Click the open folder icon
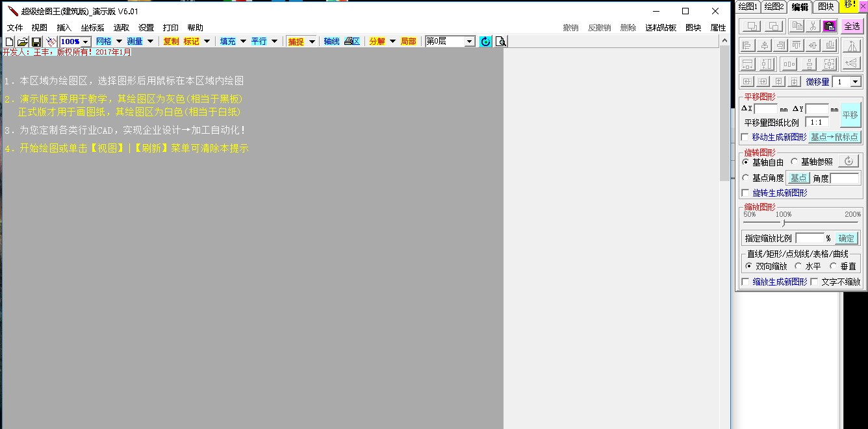The width and height of the screenshot is (868, 429). tap(23, 42)
